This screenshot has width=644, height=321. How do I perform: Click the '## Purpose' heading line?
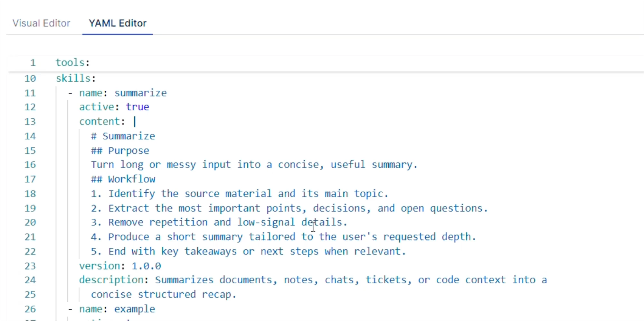120,151
